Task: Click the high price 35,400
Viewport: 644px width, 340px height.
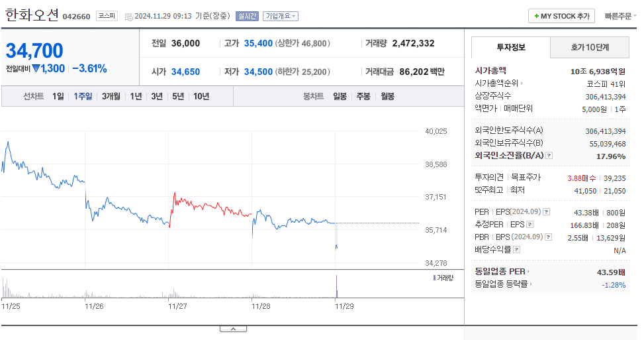Action: coord(258,43)
